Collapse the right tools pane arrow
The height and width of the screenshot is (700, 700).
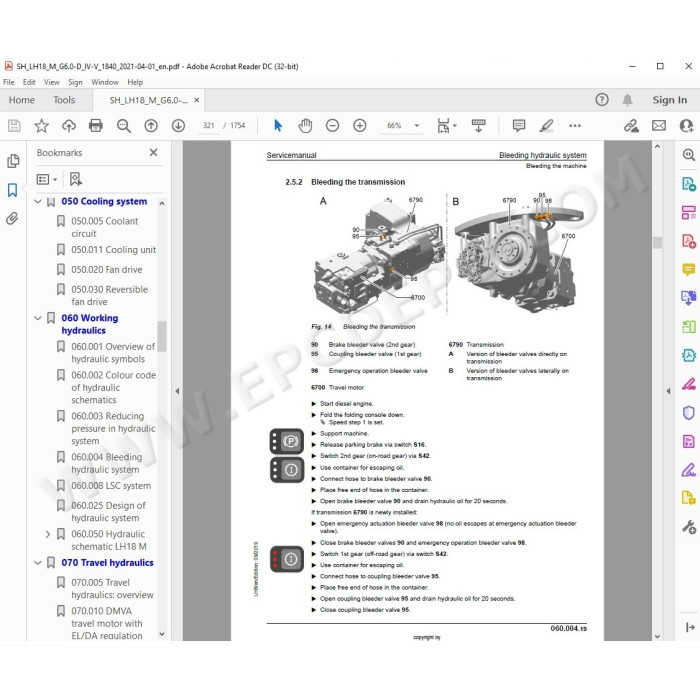tap(668, 391)
